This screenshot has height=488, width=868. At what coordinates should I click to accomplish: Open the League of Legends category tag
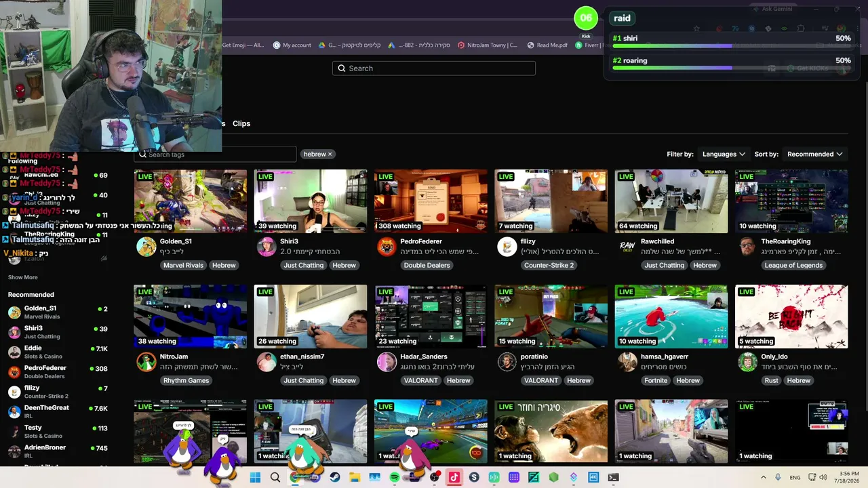pyautogui.click(x=793, y=265)
